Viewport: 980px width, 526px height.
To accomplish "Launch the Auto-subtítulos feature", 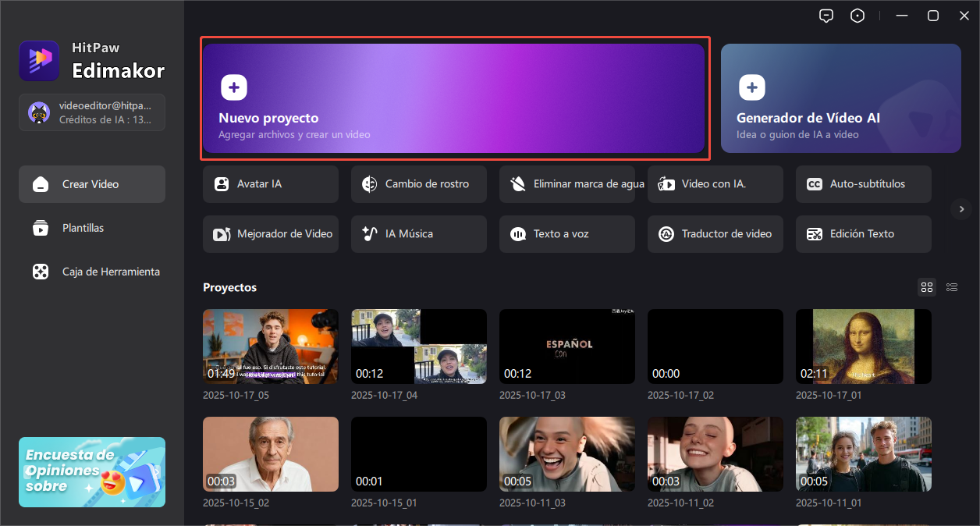I will (x=863, y=184).
